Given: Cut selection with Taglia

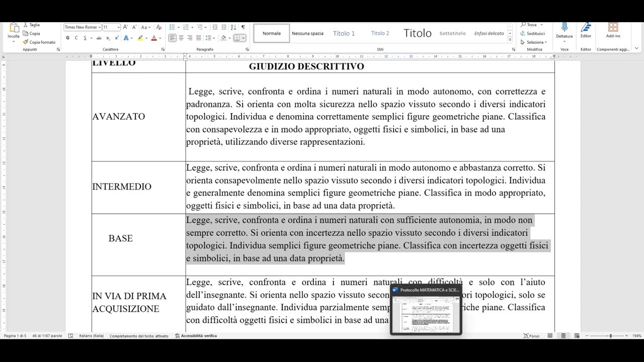Looking at the screenshot, I should (31, 25).
